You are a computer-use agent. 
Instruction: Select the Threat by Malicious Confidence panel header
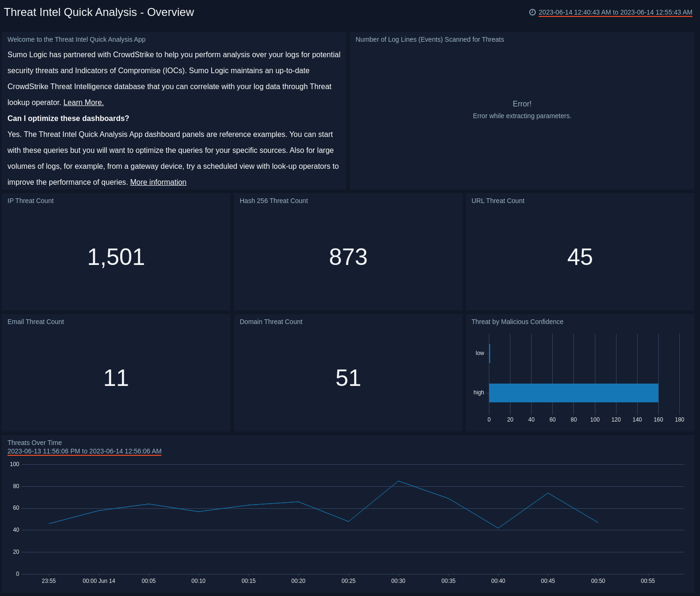click(517, 322)
